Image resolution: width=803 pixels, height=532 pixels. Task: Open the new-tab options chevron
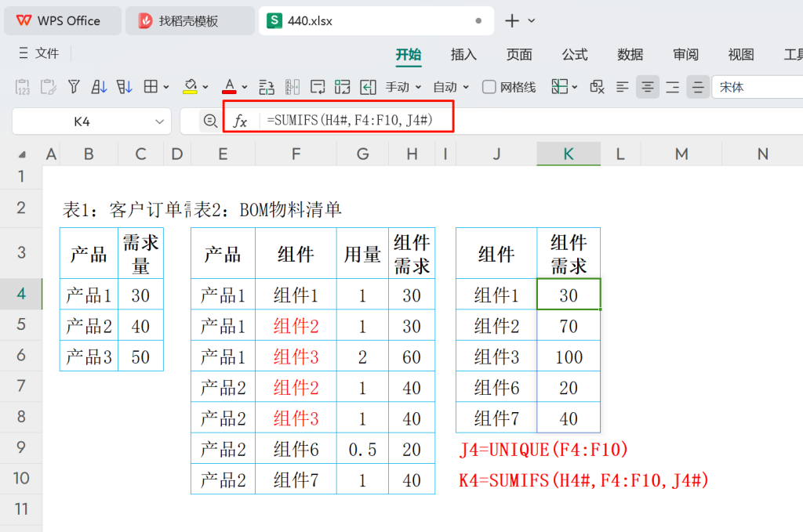pyautogui.click(x=532, y=21)
